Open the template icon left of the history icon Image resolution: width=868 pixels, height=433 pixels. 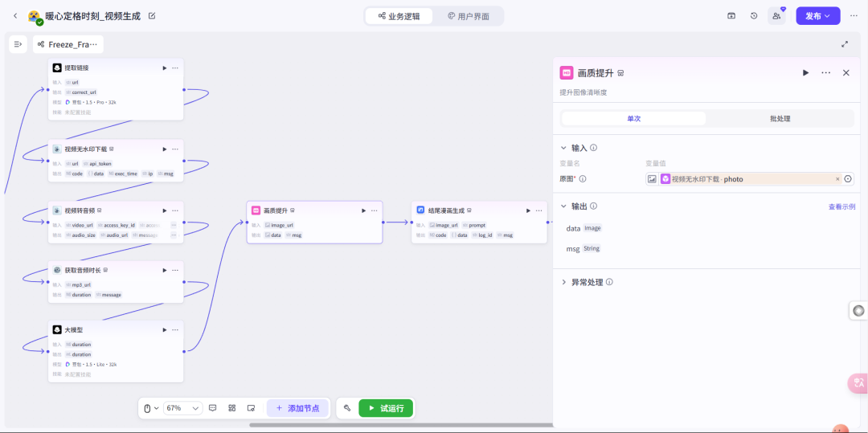tap(732, 16)
